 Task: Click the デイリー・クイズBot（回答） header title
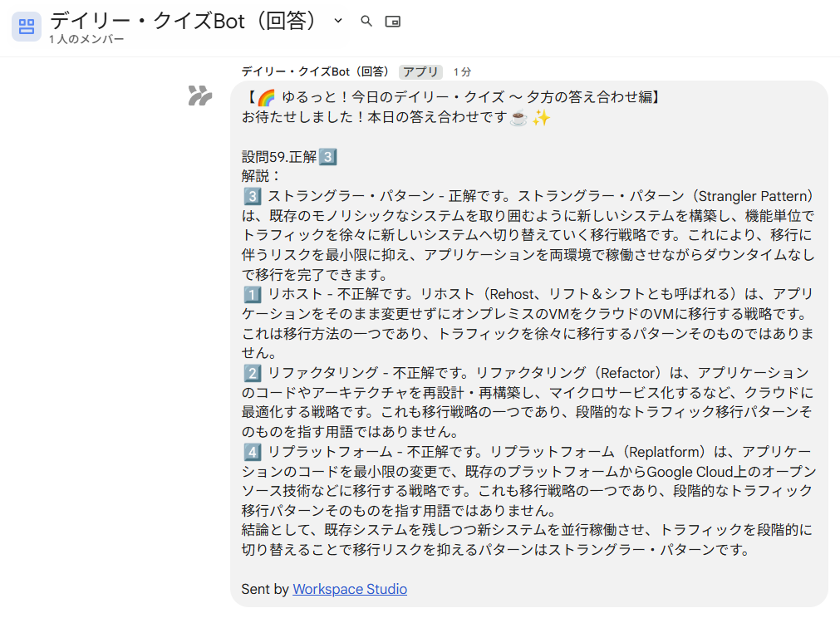point(184,21)
